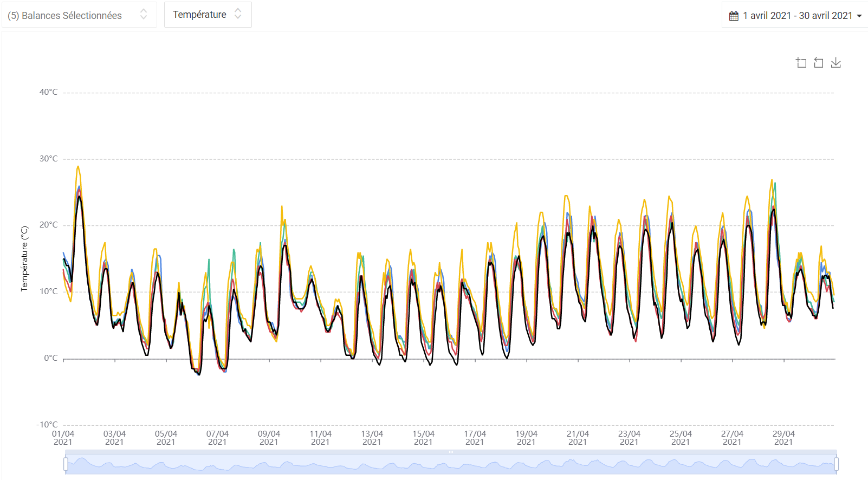This screenshot has width=868, height=480.
Task: Click the 0°C y-axis label
Action: click(51, 358)
